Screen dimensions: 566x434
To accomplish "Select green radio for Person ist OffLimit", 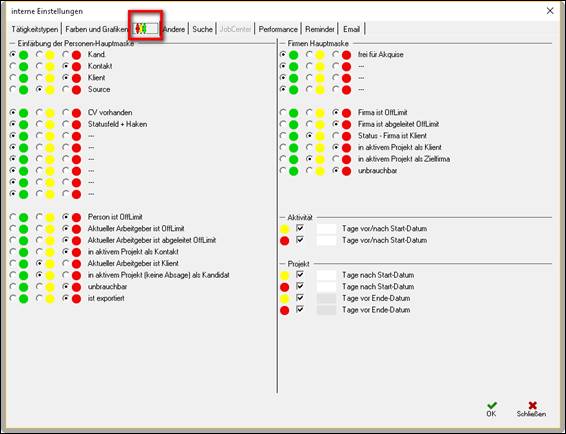I will pyautogui.click(x=13, y=217).
